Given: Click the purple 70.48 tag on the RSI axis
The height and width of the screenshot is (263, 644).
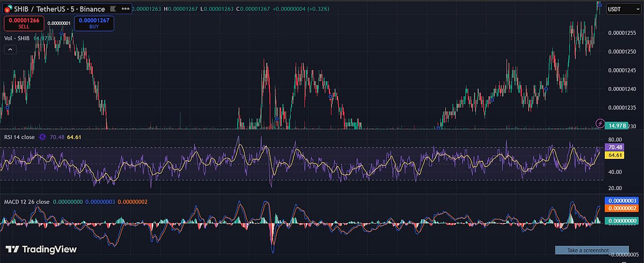Looking at the screenshot, I should tap(614, 147).
